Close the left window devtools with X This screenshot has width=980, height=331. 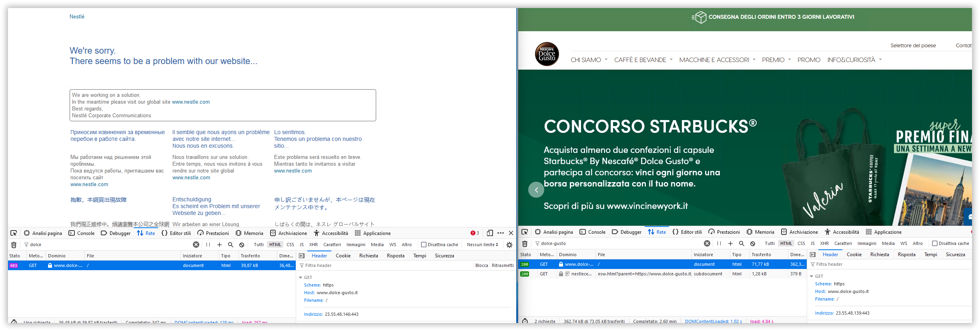(511, 233)
